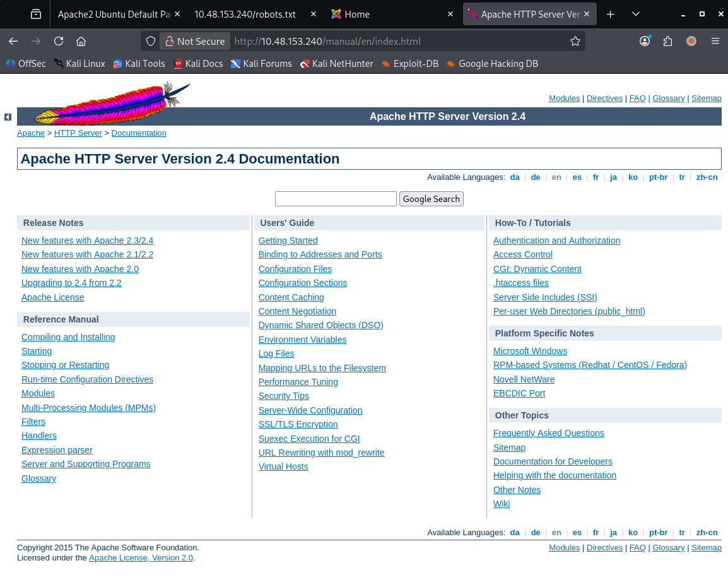This screenshot has width=728, height=587.
Task: Click the browser reload icon
Action: coord(59,41)
